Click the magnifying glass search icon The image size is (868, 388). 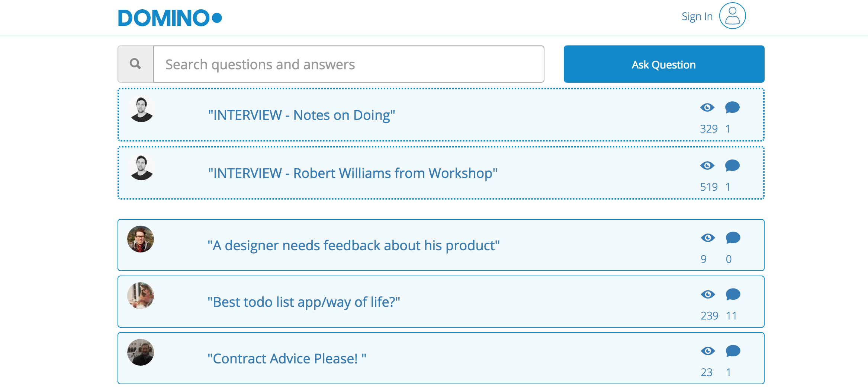coord(135,64)
